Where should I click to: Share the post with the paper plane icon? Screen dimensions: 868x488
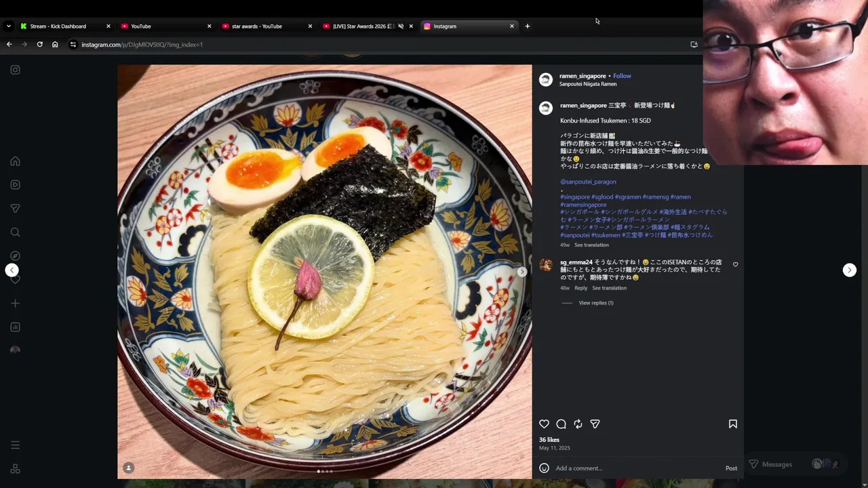tap(595, 424)
